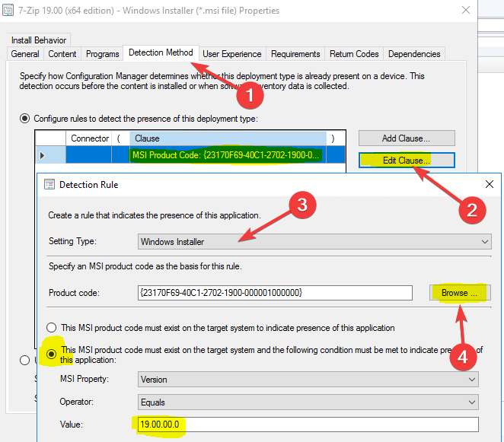Close the 7-Zip Properties window

[x=466, y=10]
